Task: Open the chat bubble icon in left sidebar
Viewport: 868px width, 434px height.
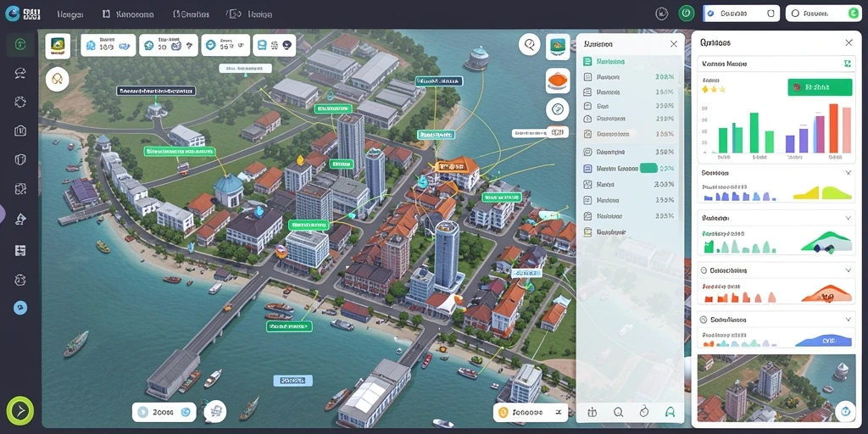Action: [20, 73]
